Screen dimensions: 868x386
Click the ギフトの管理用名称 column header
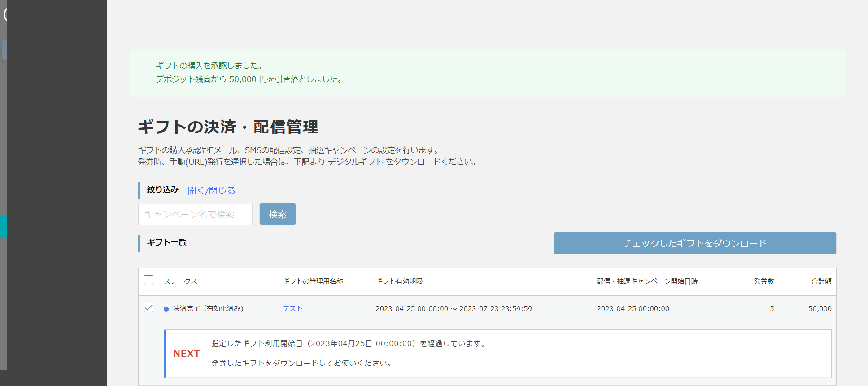click(313, 281)
